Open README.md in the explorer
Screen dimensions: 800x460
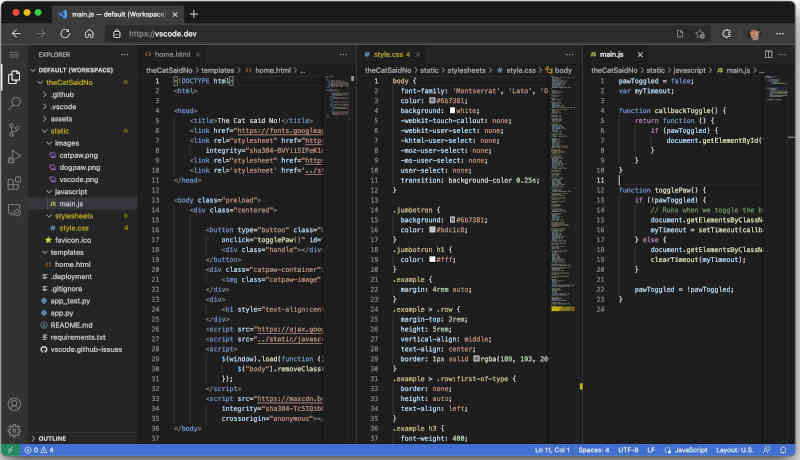(x=71, y=325)
